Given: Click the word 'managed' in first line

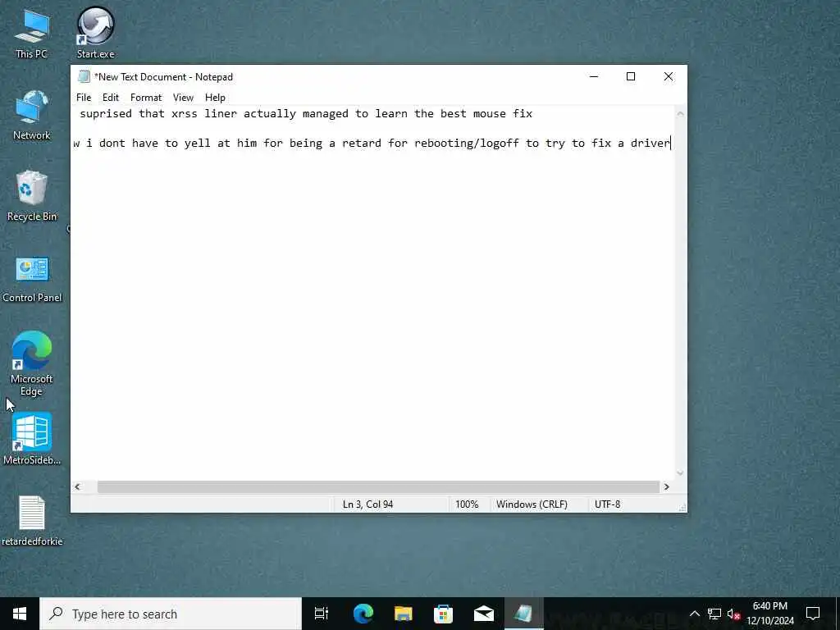Looking at the screenshot, I should [326, 113].
